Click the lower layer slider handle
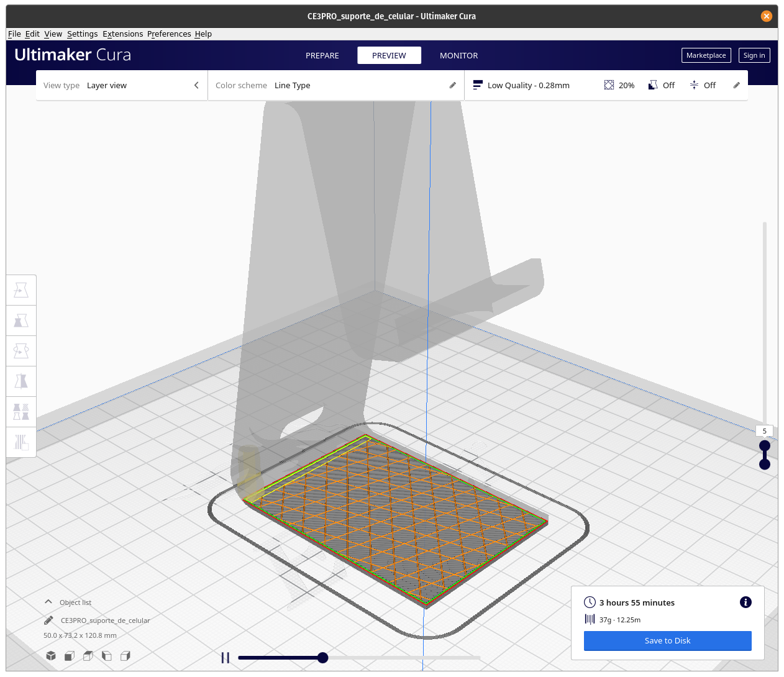This screenshot has height=677, width=784. [765, 464]
